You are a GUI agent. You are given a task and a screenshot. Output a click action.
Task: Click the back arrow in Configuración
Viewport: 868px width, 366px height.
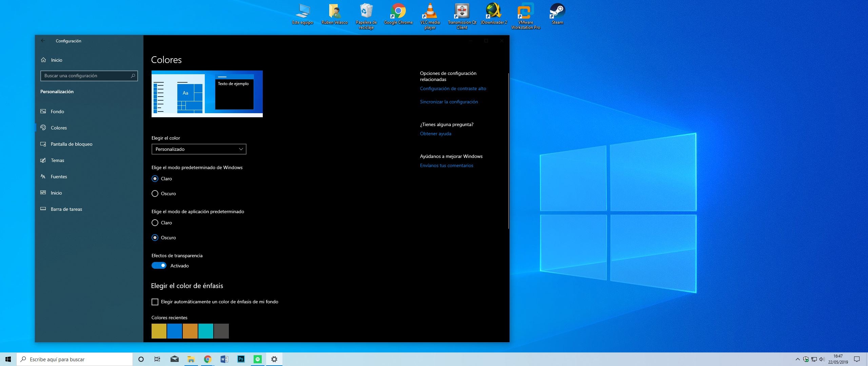coord(43,41)
